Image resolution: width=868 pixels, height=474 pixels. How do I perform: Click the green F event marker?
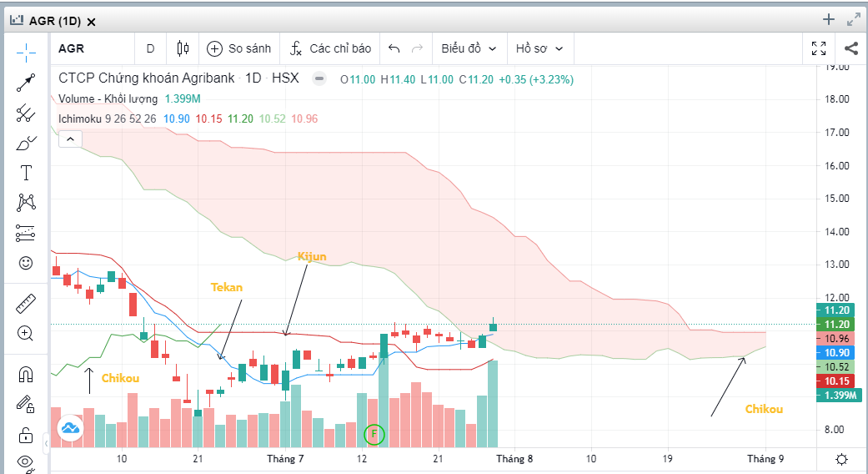tap(374, 434)
